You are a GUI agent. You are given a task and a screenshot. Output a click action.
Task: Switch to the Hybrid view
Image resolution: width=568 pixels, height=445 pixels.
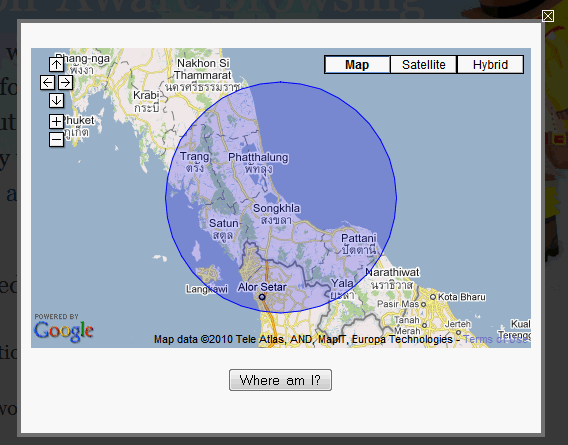pyautogui.click(x=490, y=65)
